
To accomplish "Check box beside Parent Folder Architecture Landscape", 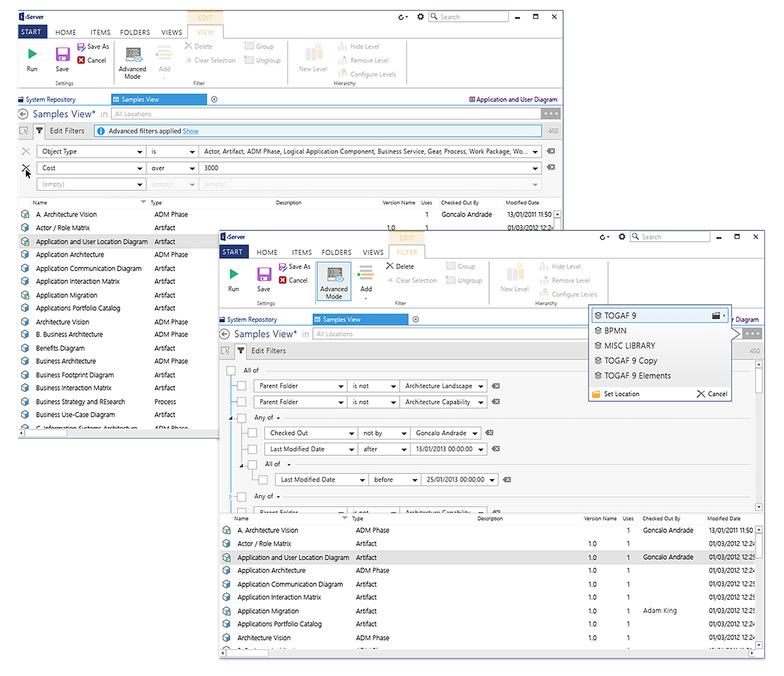I will [241, 386].
